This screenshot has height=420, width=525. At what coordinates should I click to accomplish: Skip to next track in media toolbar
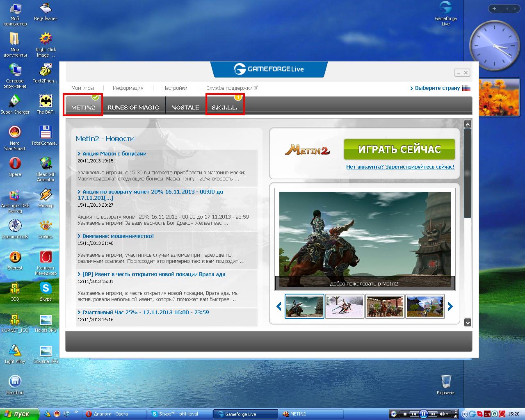433,414
